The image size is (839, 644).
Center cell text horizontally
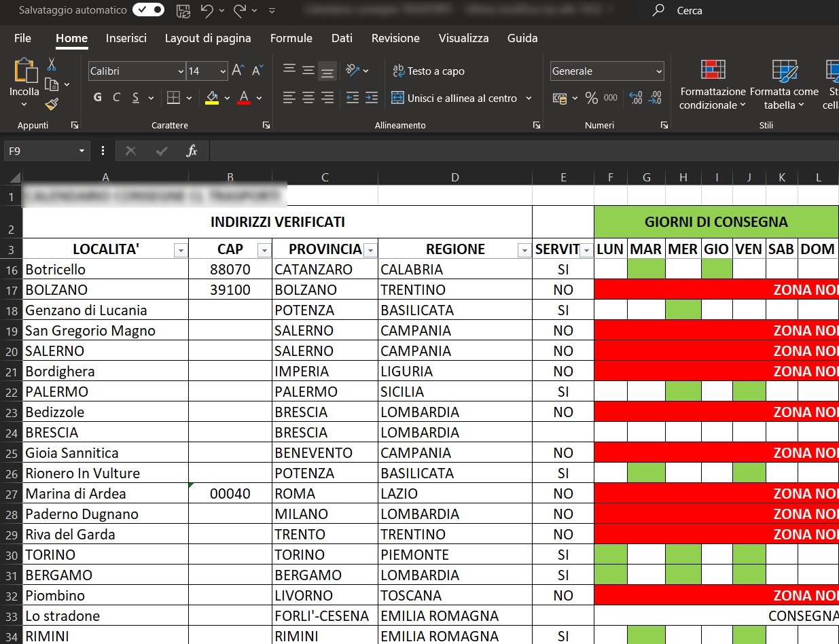pyautogui.click(x=308, y=98)
